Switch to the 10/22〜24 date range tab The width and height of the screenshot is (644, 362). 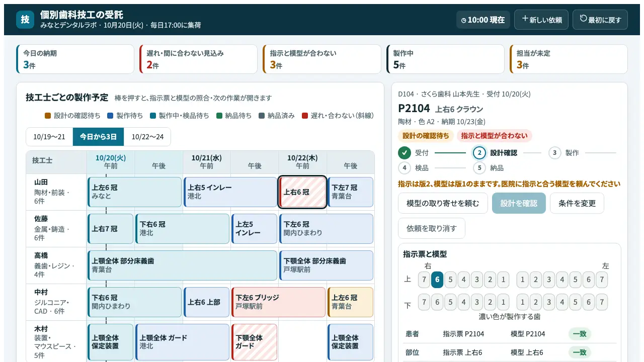tap(147, 137)
